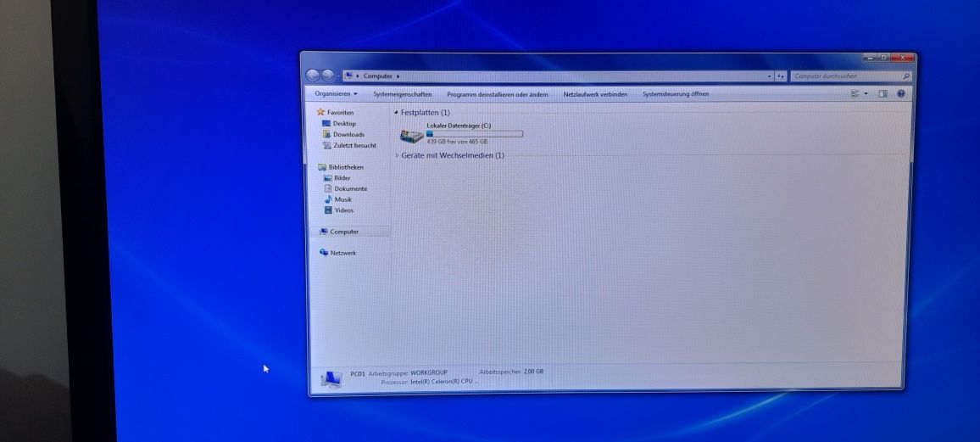Open the Videos library
The height and width of the screenshot is (442, 980).
pos(343,210)
